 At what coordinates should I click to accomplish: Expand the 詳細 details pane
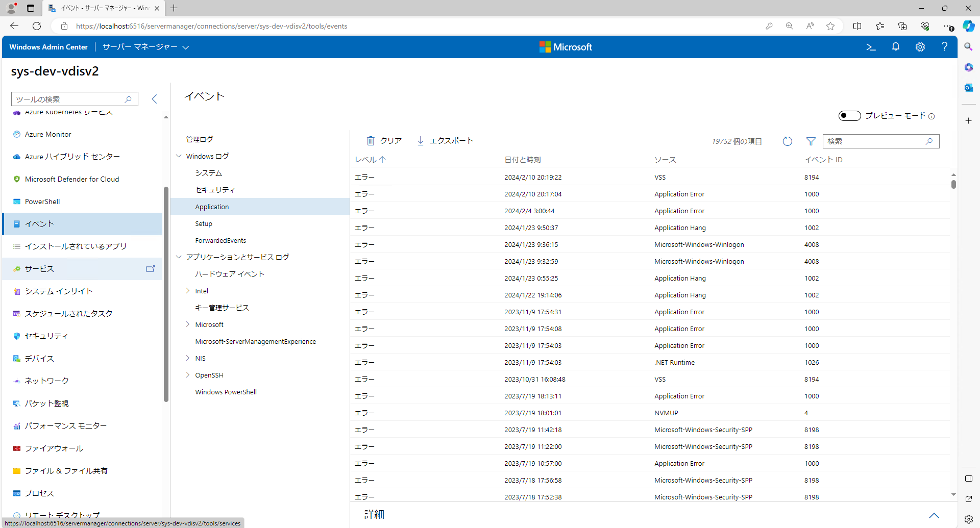(x=934, y=515)
